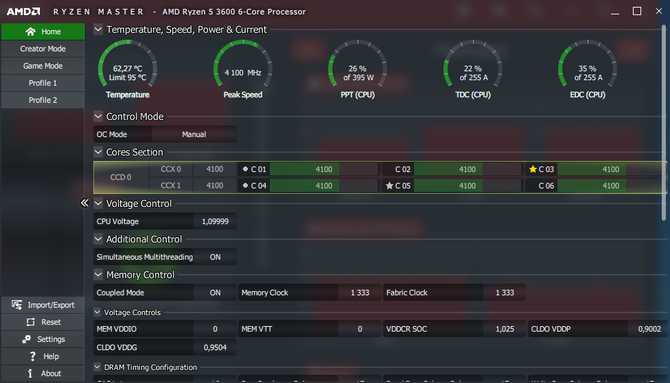670x383 pixels.
Task: Switch to Creator Mode
Action: coord(43,49)
